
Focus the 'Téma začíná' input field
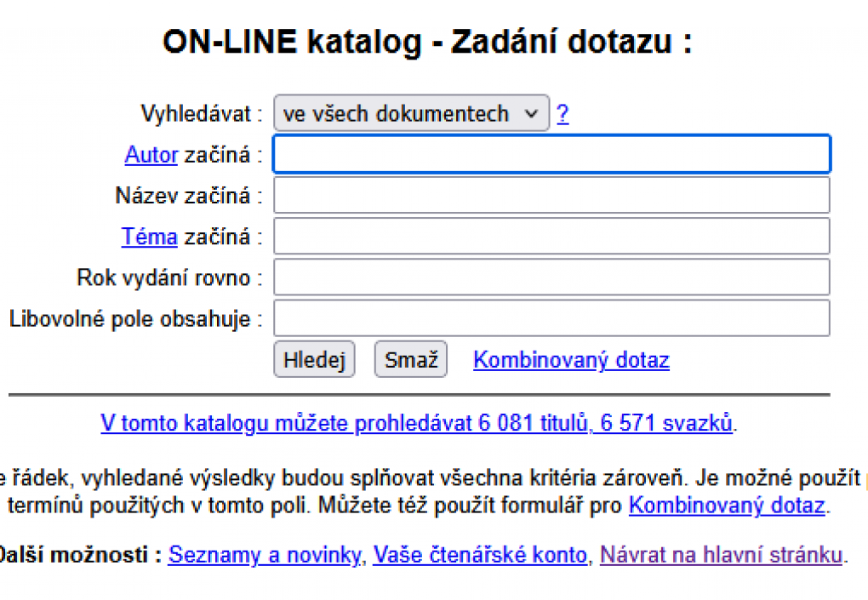click(x=552, y=236)
